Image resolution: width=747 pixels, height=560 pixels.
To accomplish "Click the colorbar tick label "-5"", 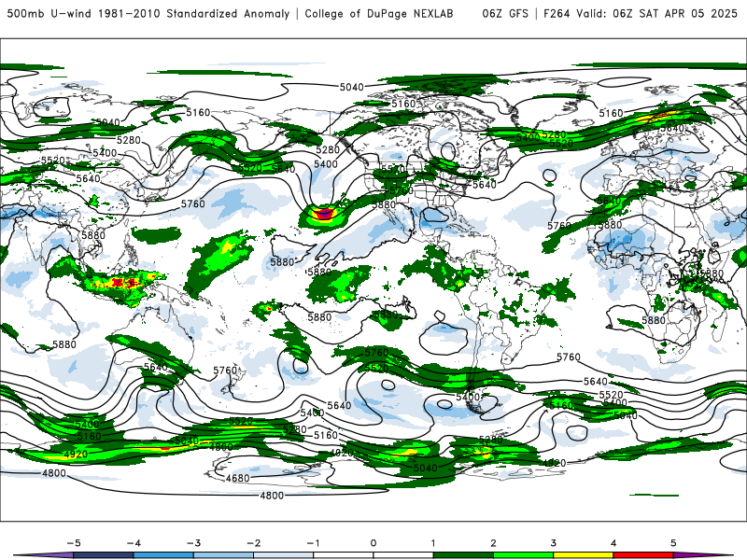I will [74, 543].
